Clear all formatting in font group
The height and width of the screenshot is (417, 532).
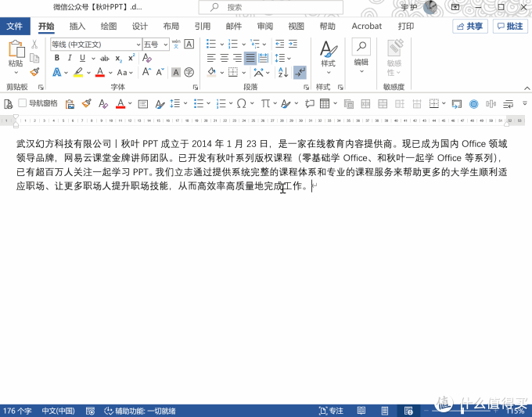[x=146, y=58]
